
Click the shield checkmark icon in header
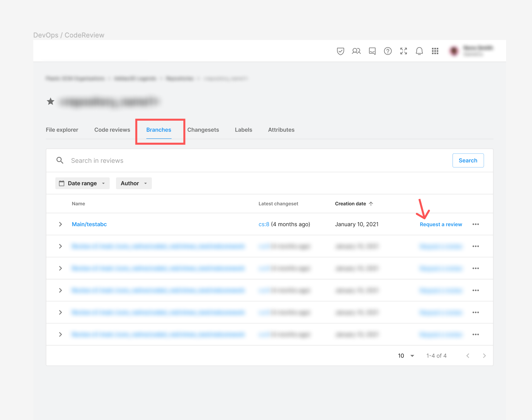340,51
